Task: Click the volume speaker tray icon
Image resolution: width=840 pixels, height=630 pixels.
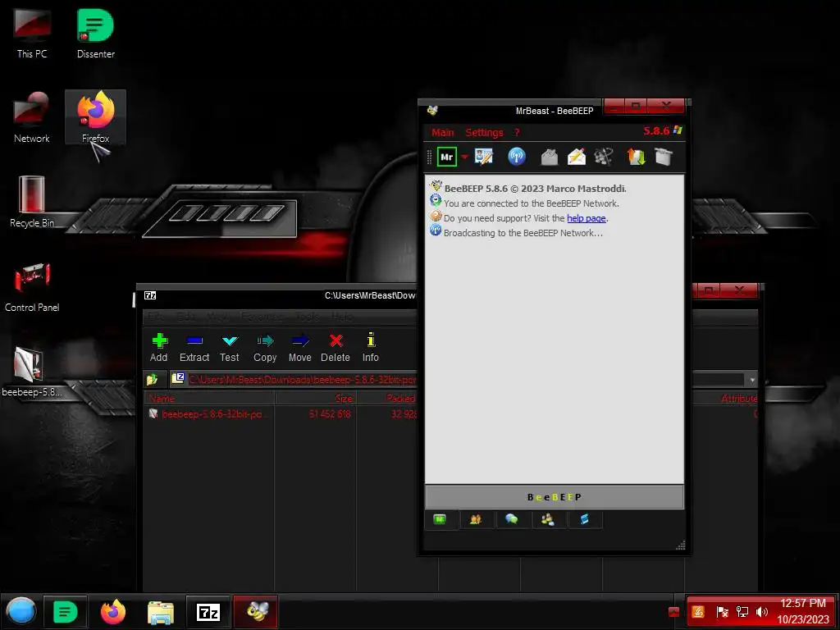Action: coord(762,612)
